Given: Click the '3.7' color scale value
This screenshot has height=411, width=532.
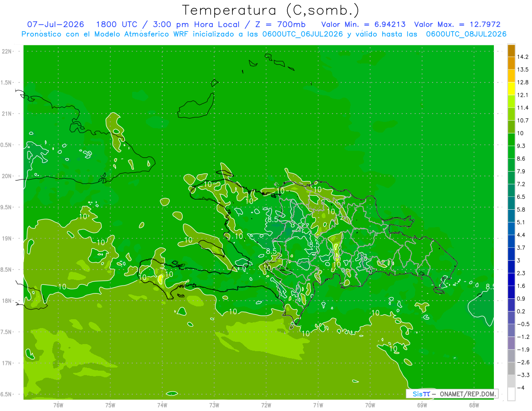Looking at the screenshot, I should tap(521, 247).
